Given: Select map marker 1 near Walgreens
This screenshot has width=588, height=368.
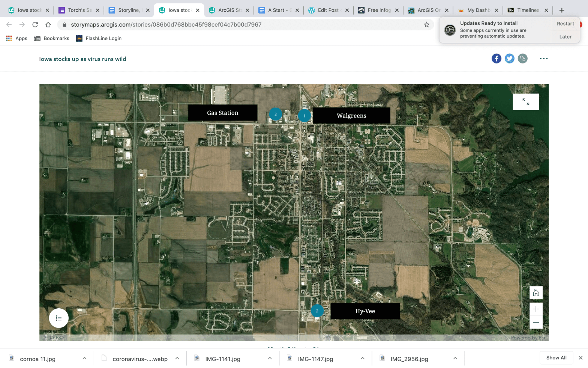Looking at the screenshot, I should pyautogui.click(x=304, y=116).
